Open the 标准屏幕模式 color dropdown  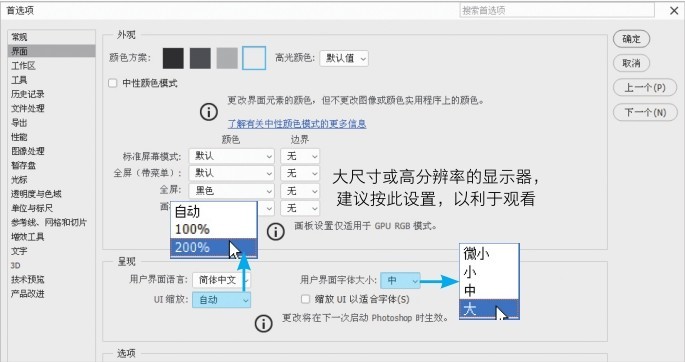pyautogui.click(x=231, y=156)
